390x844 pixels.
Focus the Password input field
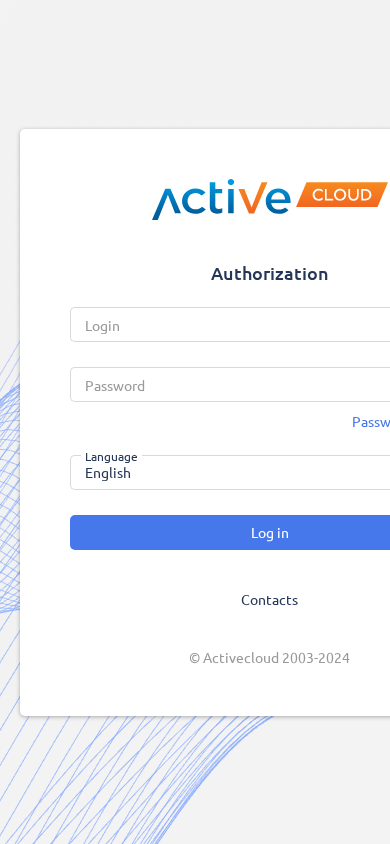tap(230, 385)
